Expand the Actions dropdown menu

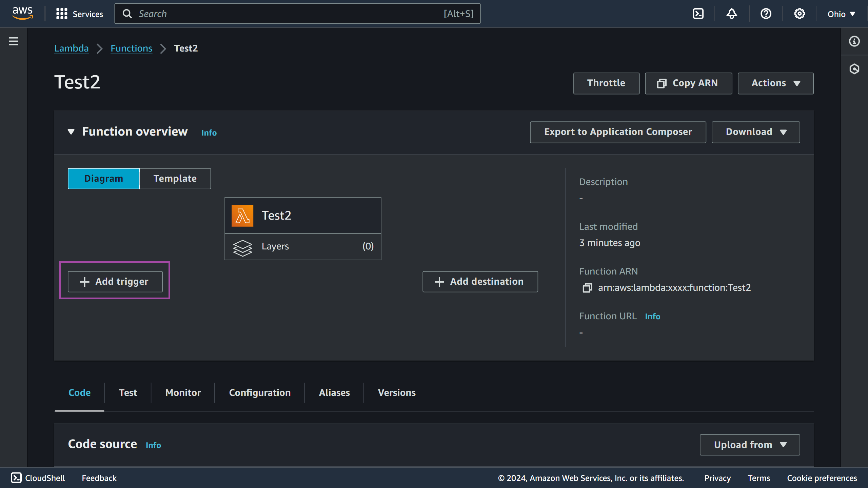tap(775, 83)
